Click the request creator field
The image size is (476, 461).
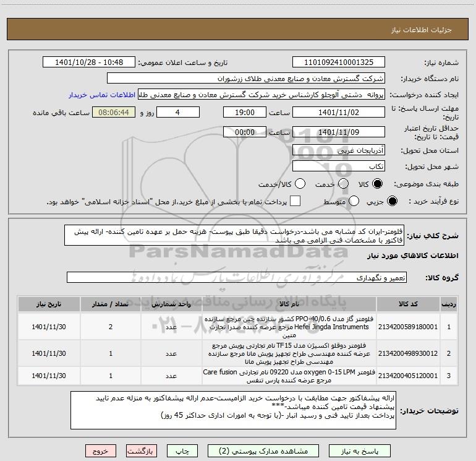(x=261, y=95)
